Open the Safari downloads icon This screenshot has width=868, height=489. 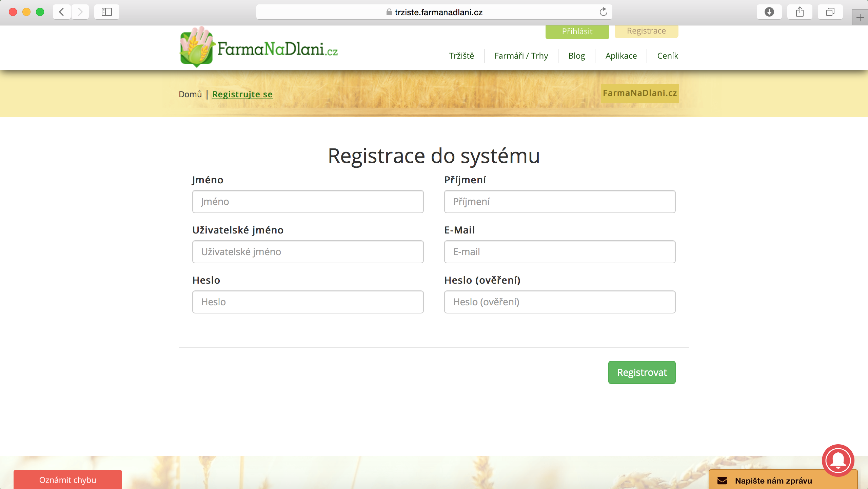pyautogui.click(x=769, y=12)
